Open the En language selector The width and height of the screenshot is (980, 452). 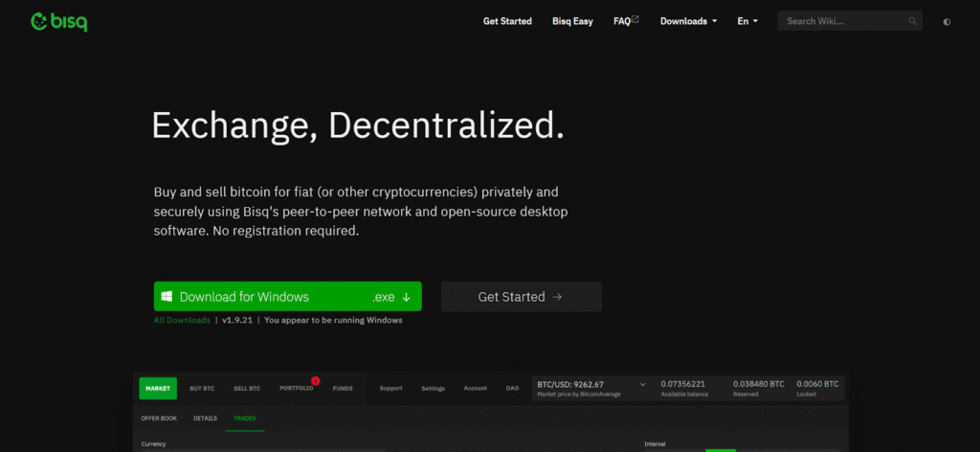point(747,21)
